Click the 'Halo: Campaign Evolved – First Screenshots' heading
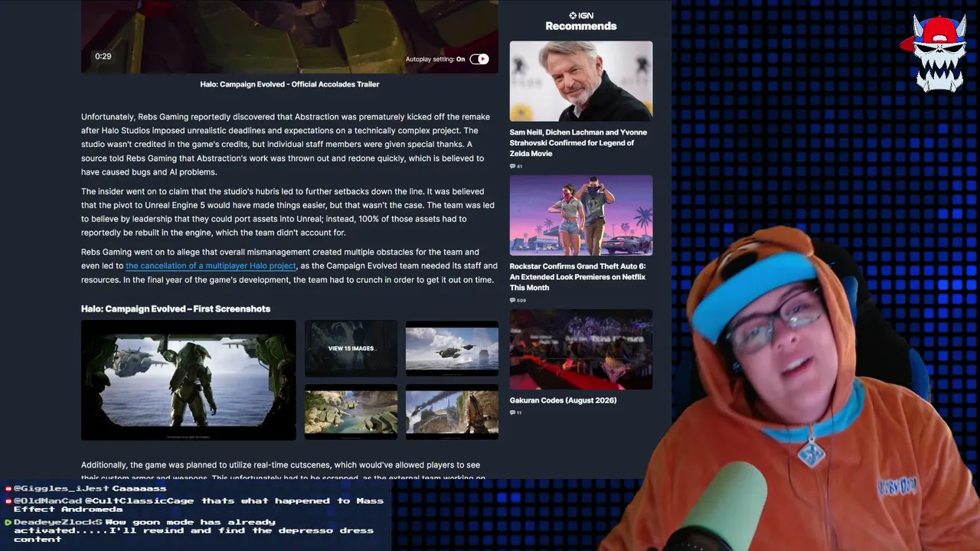Screen dimensions: 980x551 [175, 309]
